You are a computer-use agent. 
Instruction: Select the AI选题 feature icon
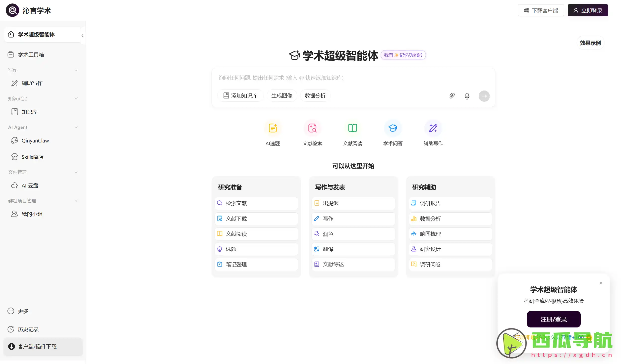point(272,128)
